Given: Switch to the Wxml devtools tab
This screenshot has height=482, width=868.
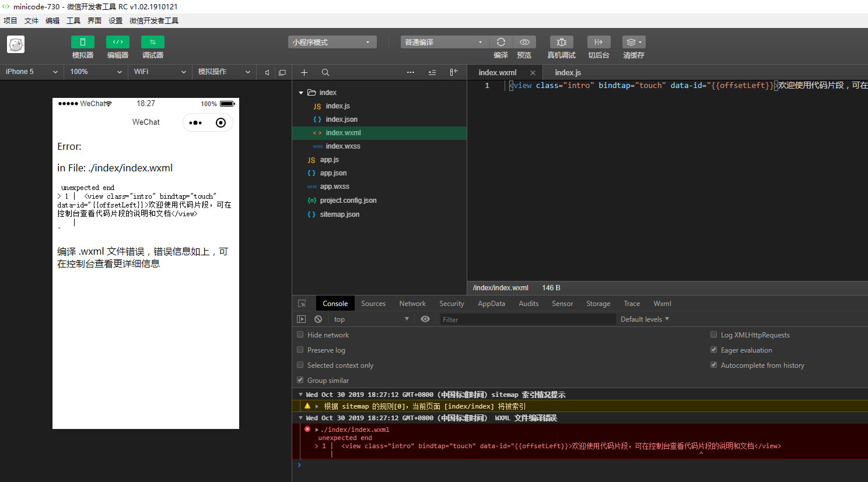Looking at the screenshot, I should 662,304.
